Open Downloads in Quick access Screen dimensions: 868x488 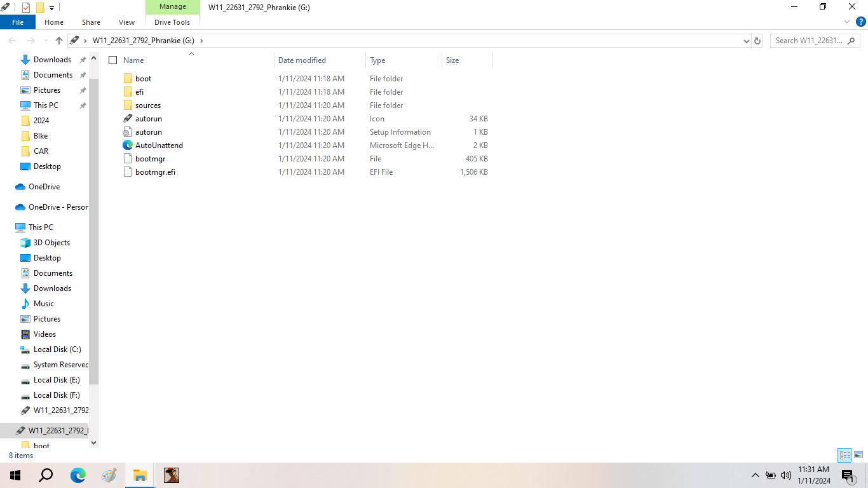[52, 60]
